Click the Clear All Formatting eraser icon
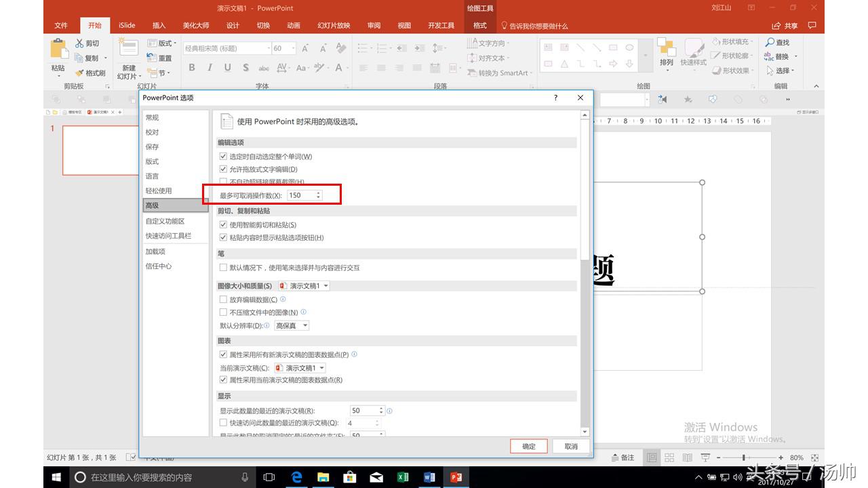This screenshot has width=868, height=488. [x=342, y=48]
